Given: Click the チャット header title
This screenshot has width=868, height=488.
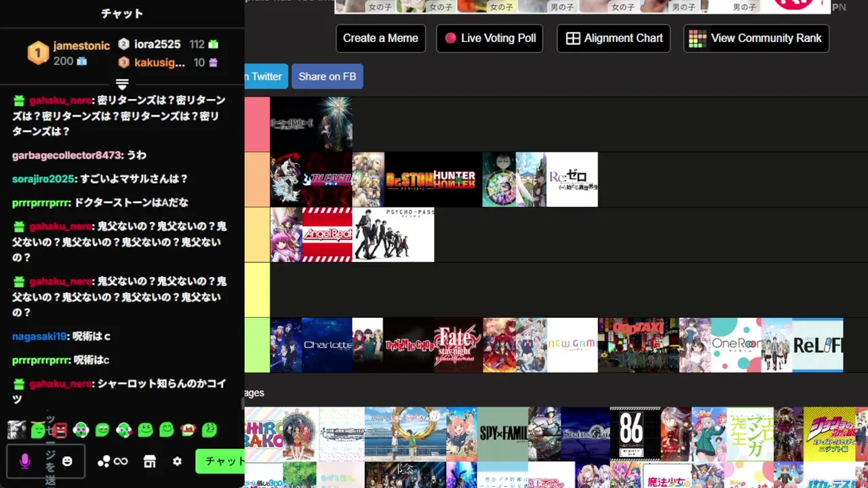Looking at the screenshot, I should pyautogui.click(x=122, y=14).
